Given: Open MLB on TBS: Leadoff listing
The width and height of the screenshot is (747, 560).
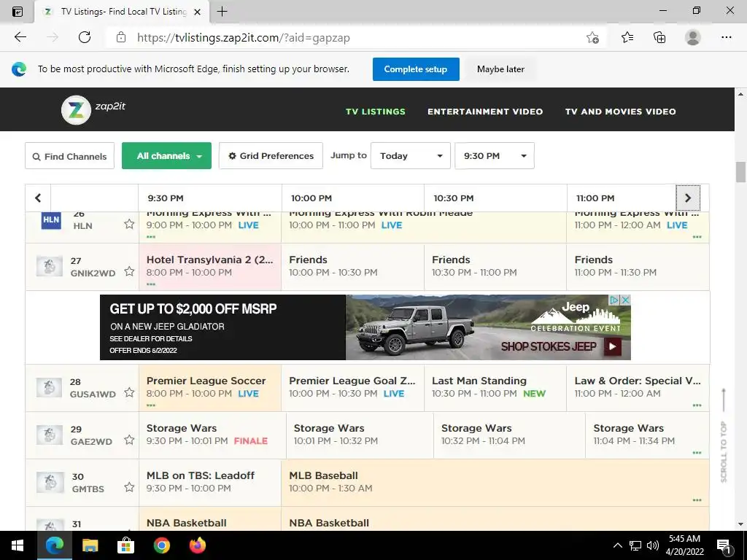Looking at the screenshot, I should pyautogui.click(x=210, y=483).
